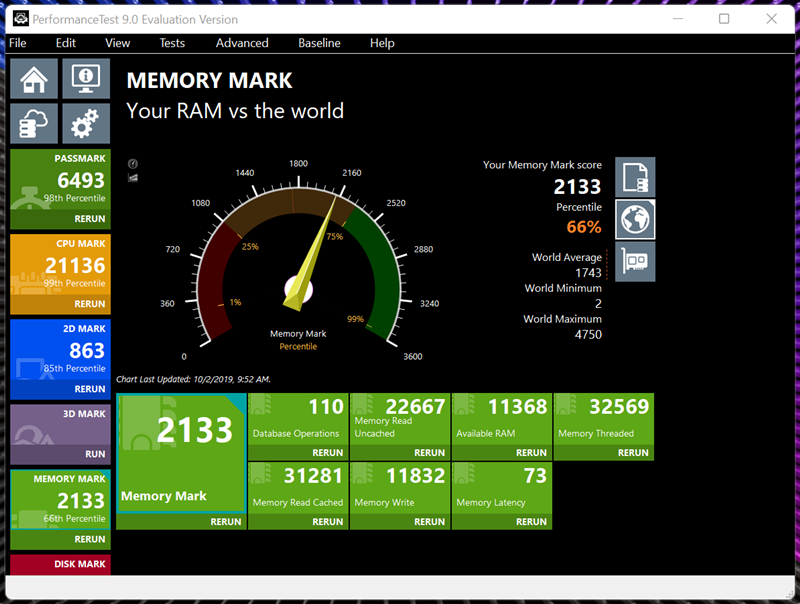Click the World Average 1743 value
The height and width of the screenshot is (604, 800).
tap(588, 273)
